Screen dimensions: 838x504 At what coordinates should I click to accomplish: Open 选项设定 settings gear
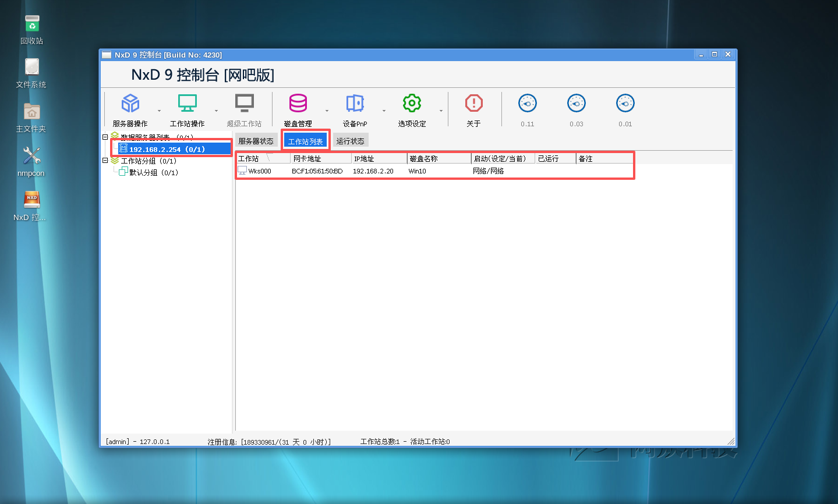[412, 104]
